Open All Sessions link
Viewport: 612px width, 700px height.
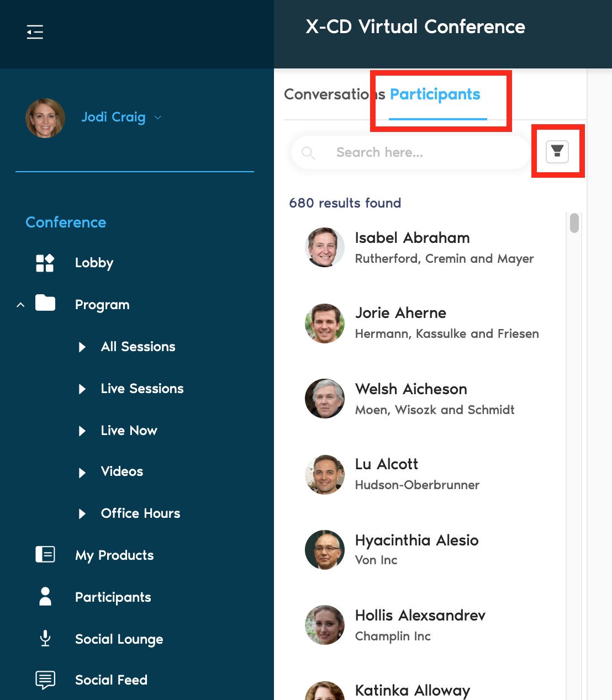click(138, 347)
